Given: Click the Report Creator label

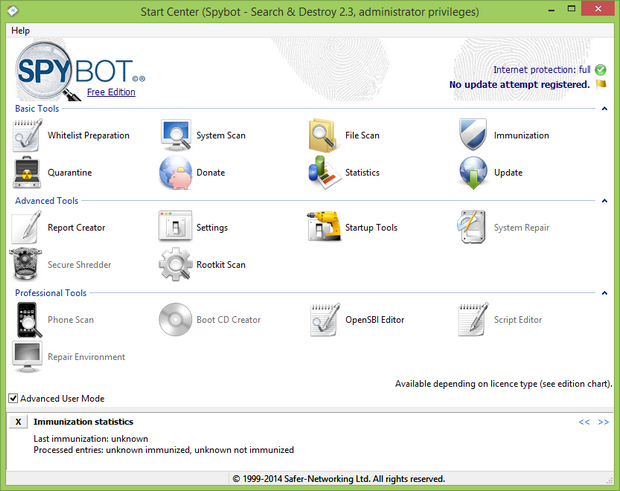Looking at the screenshot, I should [x=76, y=227].
